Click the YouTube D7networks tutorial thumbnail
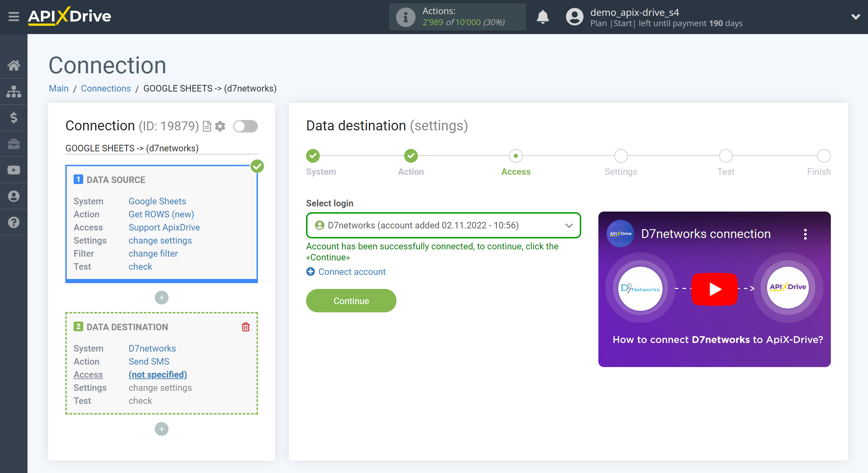 point(715,288)
